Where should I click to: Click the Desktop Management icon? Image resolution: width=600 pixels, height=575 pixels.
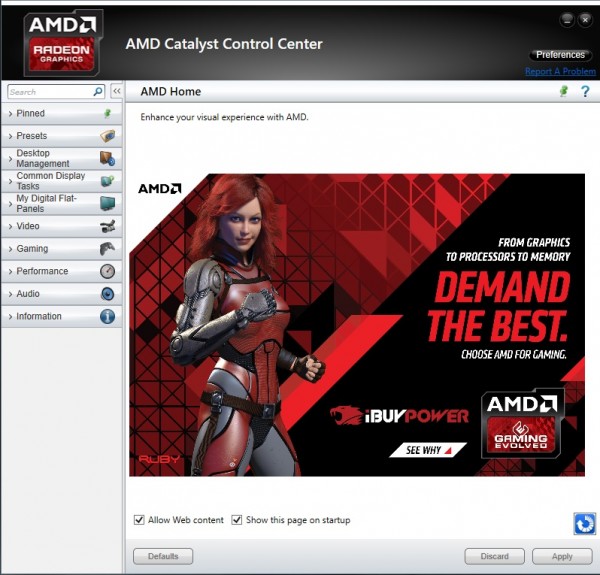coord(108,158)
